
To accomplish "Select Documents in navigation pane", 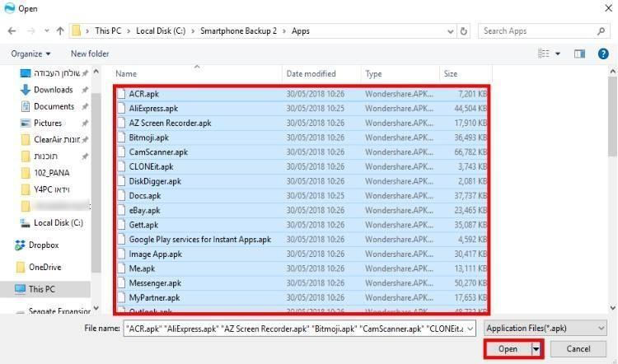I will 54,106.
